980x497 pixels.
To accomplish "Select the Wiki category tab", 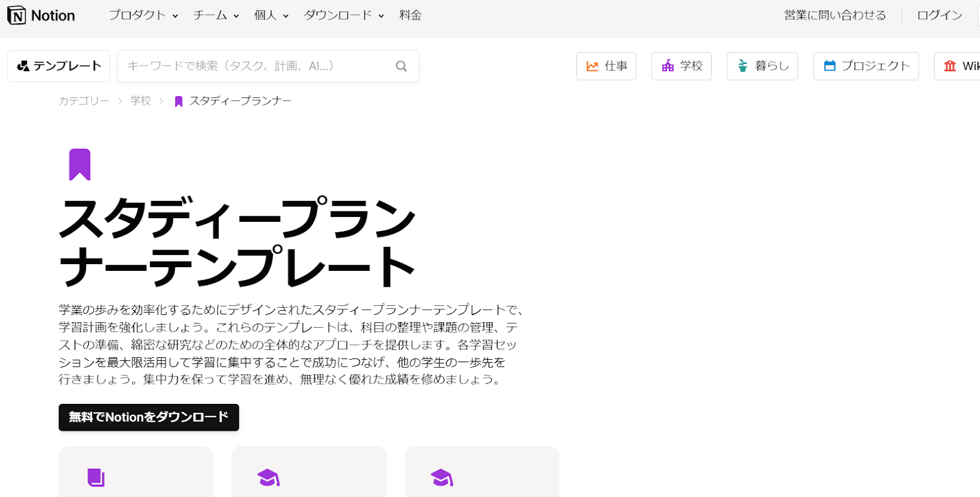I will [957, 66].
